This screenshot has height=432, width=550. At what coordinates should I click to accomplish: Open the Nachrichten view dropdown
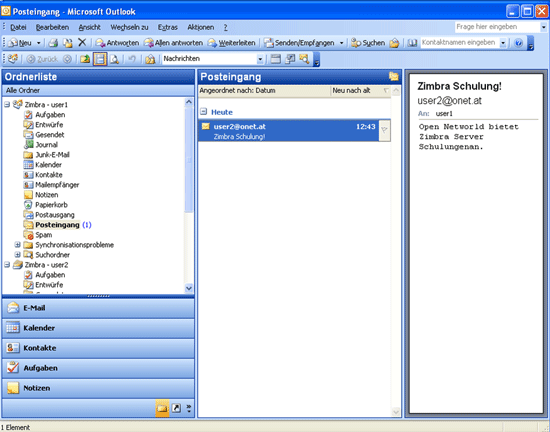pos(260,59)
